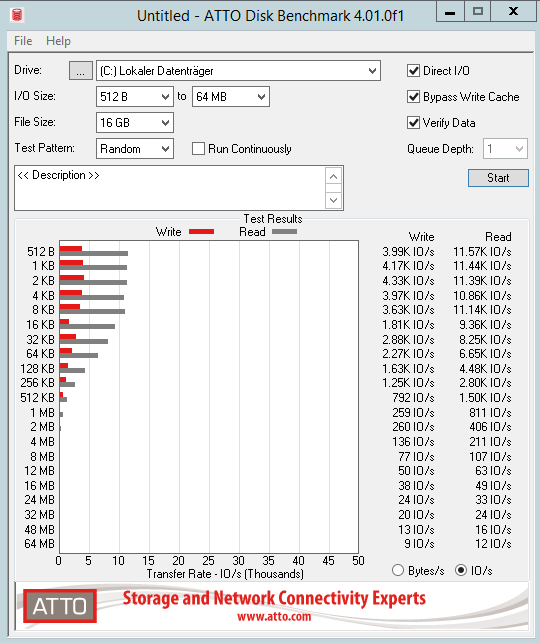Image resolution: width=540 pixels, height=643 pixels.
Task: Open the Test Pattern Random dropdown
Action: [134, 148]
